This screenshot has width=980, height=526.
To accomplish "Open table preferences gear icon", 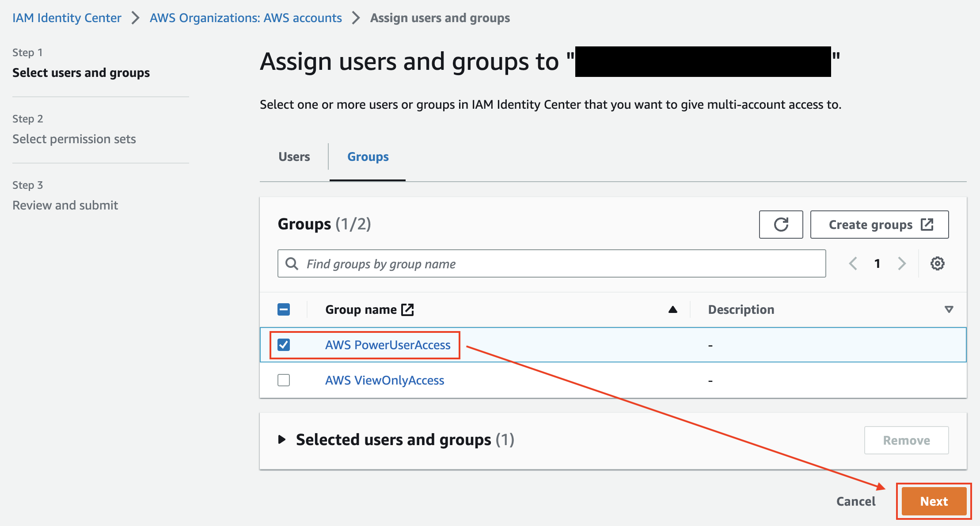I will 937,263.
